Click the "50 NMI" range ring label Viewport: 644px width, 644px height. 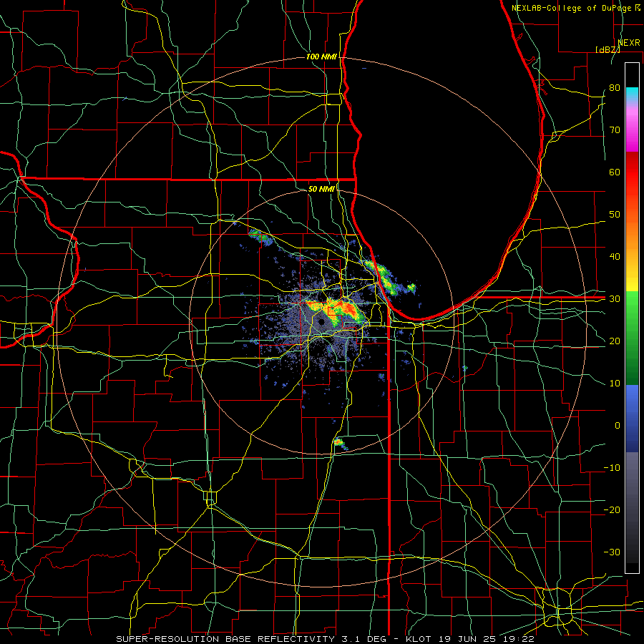321,189
